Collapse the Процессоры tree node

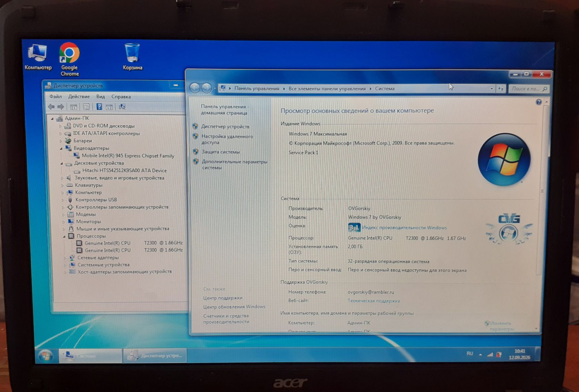click(64, 236)
